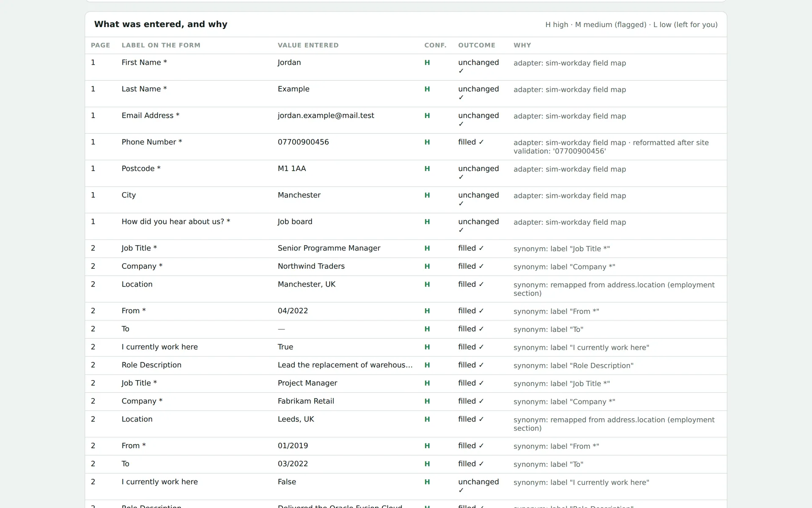The height and width of the screenshot is (508, 812).
Task: Select the heading 'What was entered, and why'
Action: [161, 24]
